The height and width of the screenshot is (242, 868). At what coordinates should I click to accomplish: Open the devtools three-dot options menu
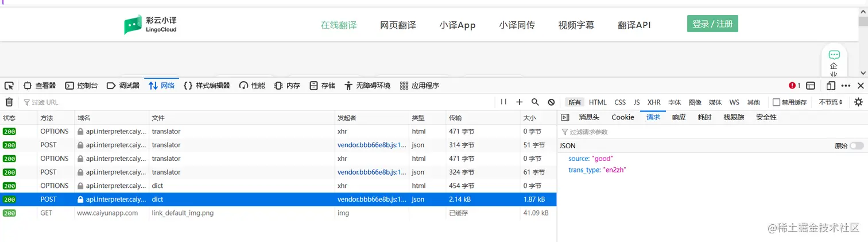pos(846,86)
